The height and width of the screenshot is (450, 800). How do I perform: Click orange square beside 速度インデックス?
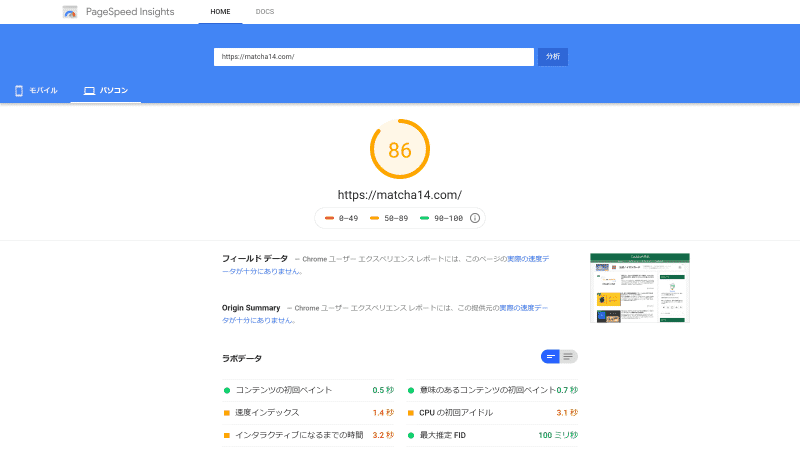(x=227, y=413)
